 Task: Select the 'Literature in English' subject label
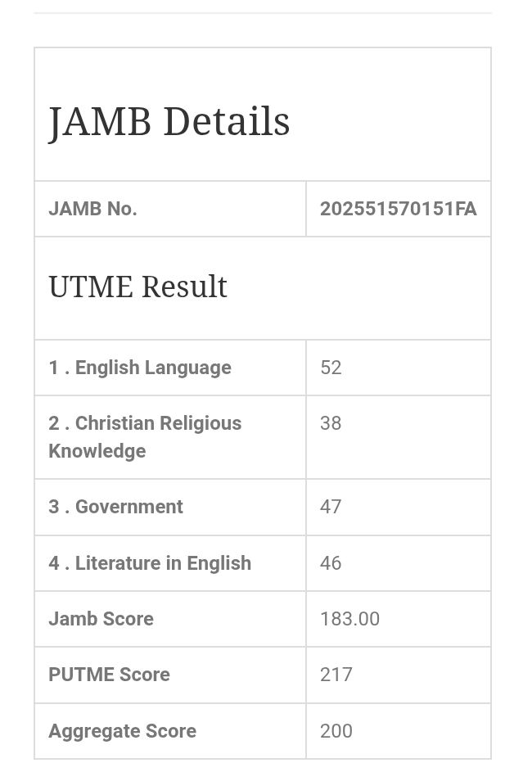click(150, 563)
